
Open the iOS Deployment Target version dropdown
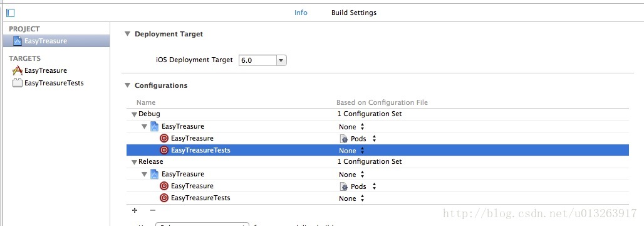tap(263, 60)
